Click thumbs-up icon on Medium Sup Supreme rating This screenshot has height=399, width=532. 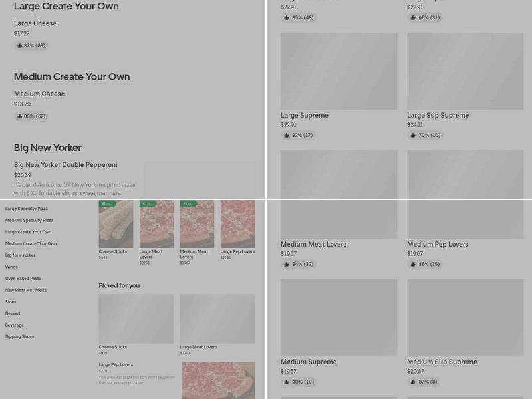click(413, 382)
